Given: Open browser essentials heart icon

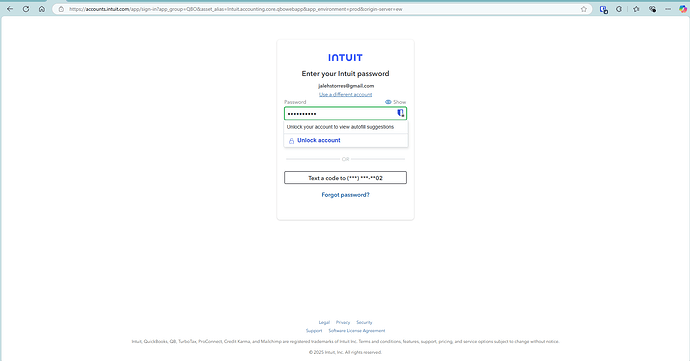Looking at the screenshot, I should click(x=653, y=9).
